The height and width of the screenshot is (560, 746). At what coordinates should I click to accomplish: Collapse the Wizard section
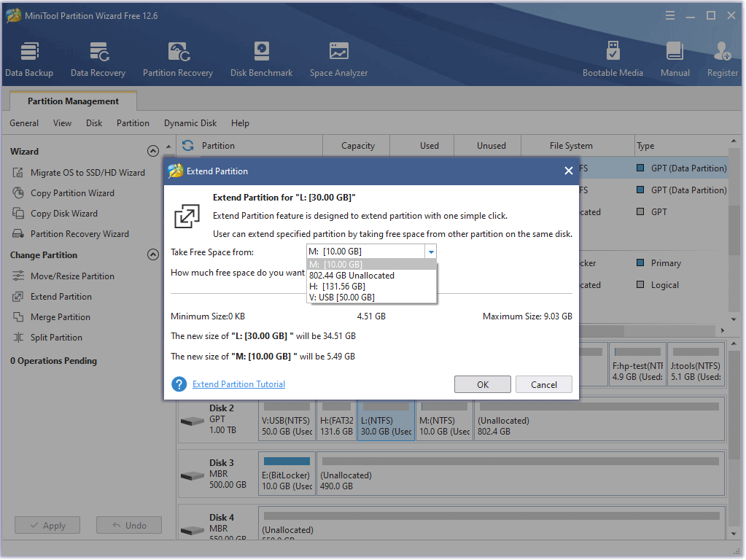tap(153, 152)
